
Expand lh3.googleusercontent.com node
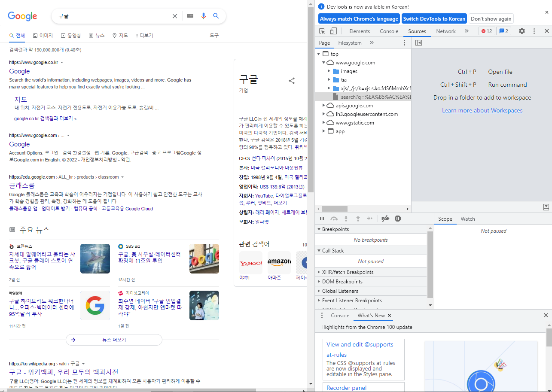tap(324, 114)
